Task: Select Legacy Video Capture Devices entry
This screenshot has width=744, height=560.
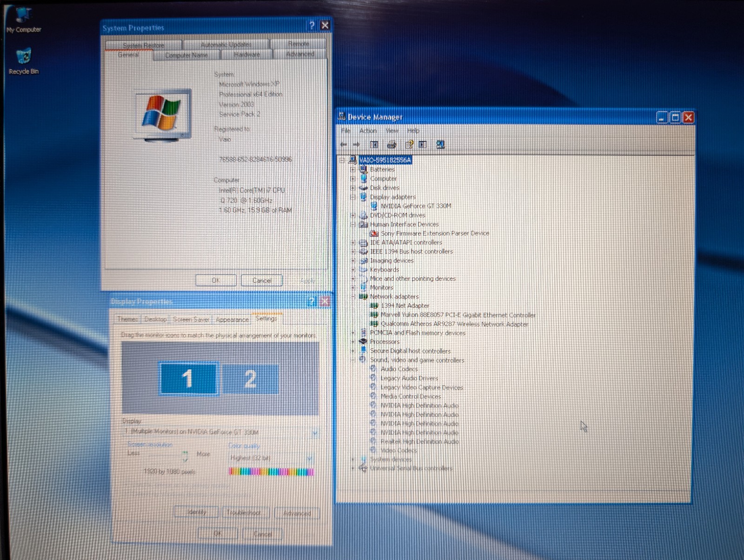Action: click(422, 387)
